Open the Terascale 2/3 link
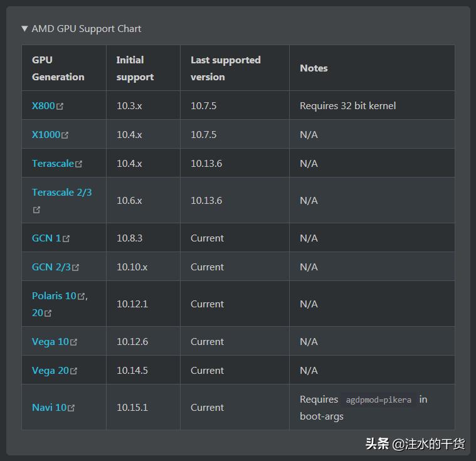The height and width of the screenshot is (461, 476). coord(61,193)
